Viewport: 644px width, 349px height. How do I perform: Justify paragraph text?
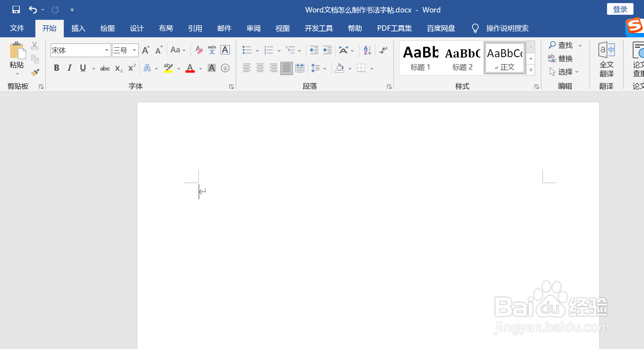click(287, 68)
